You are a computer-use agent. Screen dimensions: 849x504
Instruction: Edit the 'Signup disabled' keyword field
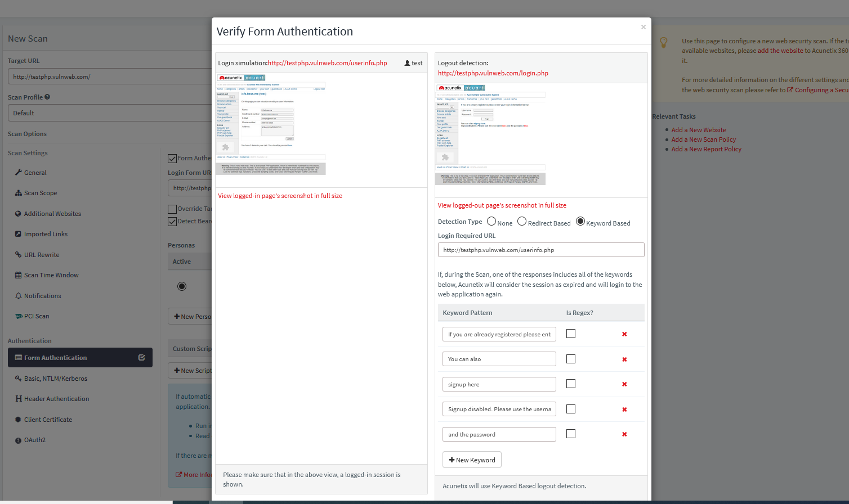point(499,409)
